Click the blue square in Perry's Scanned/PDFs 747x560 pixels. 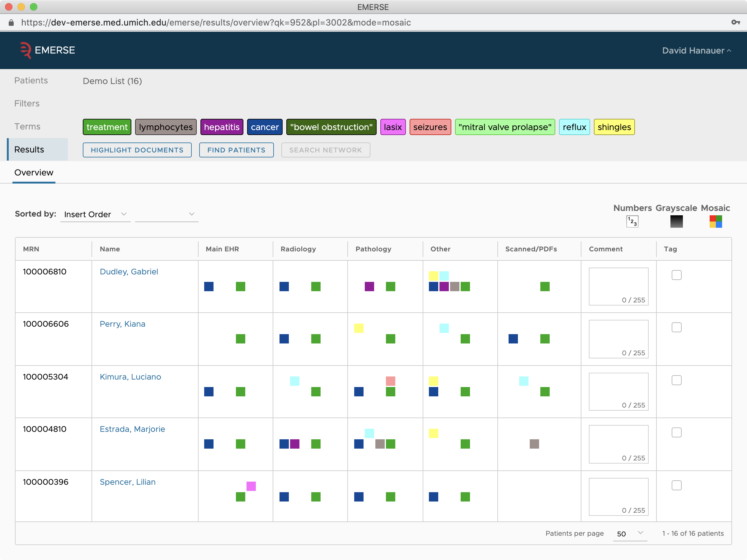coord(513,339)
